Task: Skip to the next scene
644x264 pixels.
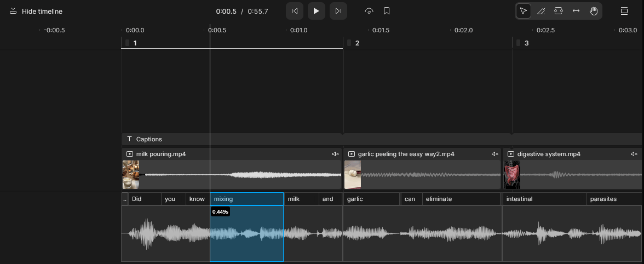Action: click(x=338, y=11)
